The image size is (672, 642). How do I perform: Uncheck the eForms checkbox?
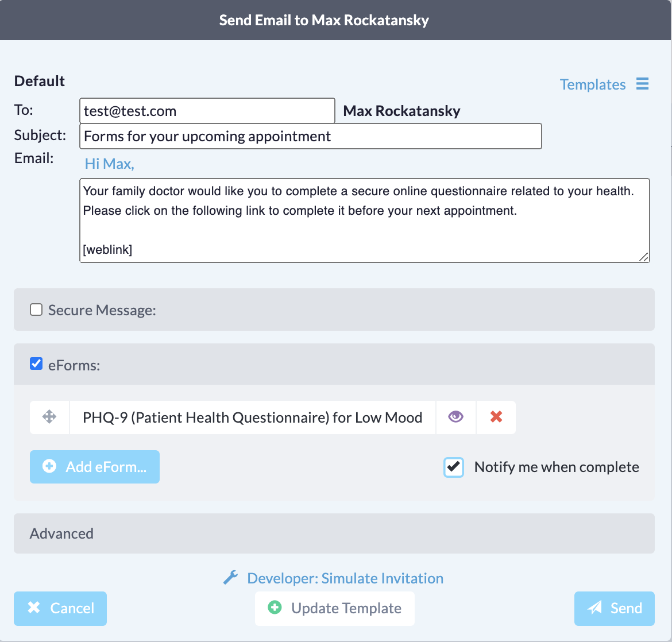(36, 364)
